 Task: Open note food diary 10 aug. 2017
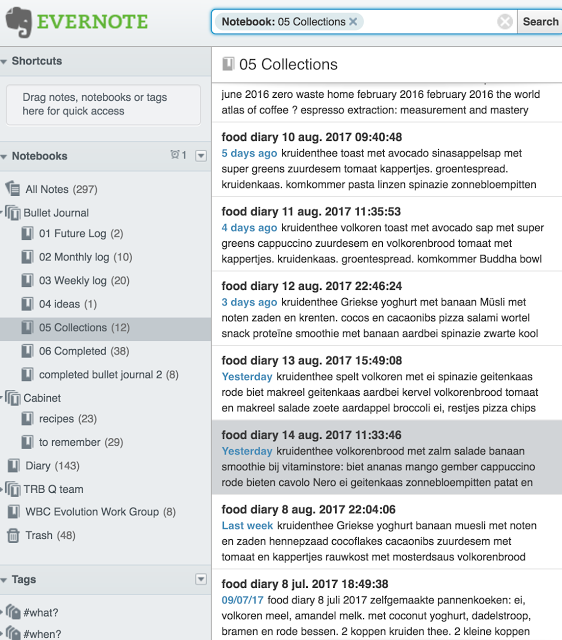tap(387, 160)
